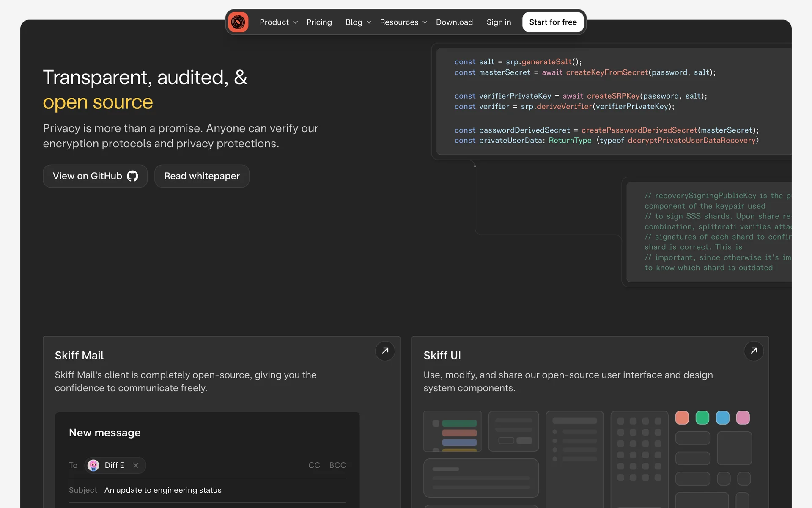Click the Skiff logo icon
The height and width of the screenshot is (508, 812).
238,22
